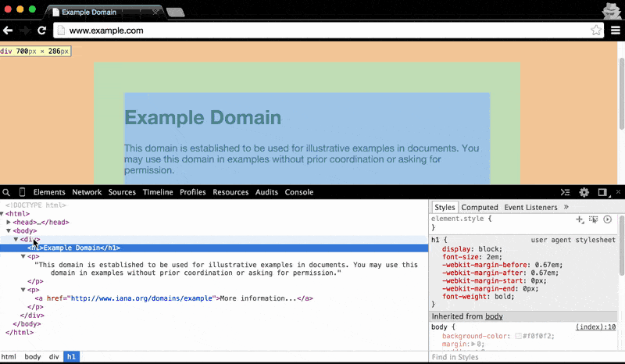The image size is (625, 364).
Task: Select the Event Listeners sidebar tab
Action: point(530,207)
